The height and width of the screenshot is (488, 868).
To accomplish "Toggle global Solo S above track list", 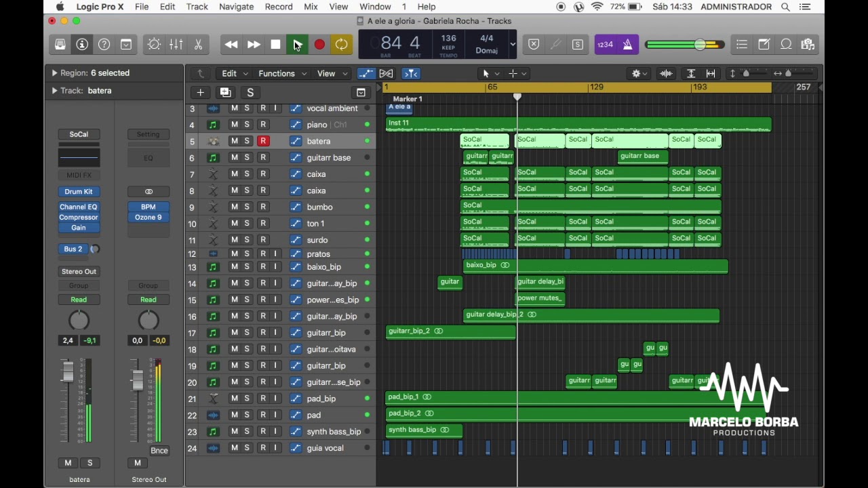I will [x=250, y=93].
